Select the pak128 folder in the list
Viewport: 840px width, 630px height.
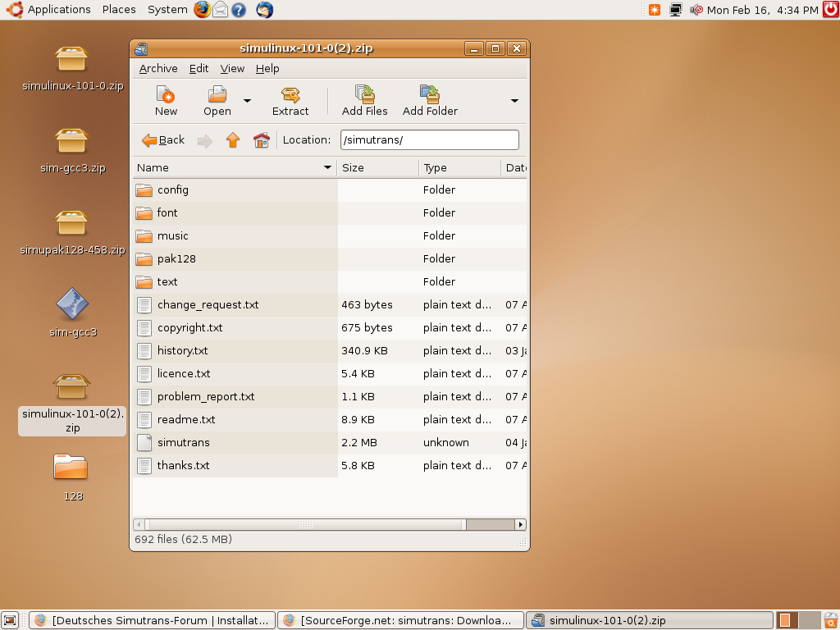coord(176,258)
